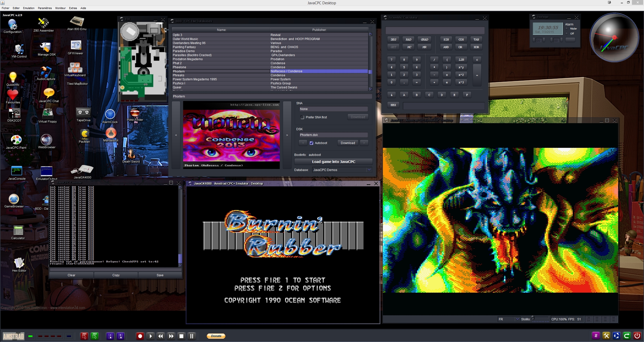Click the console scroll down arrow
This screenshot has width=644, height=342.
coord(180,265)
